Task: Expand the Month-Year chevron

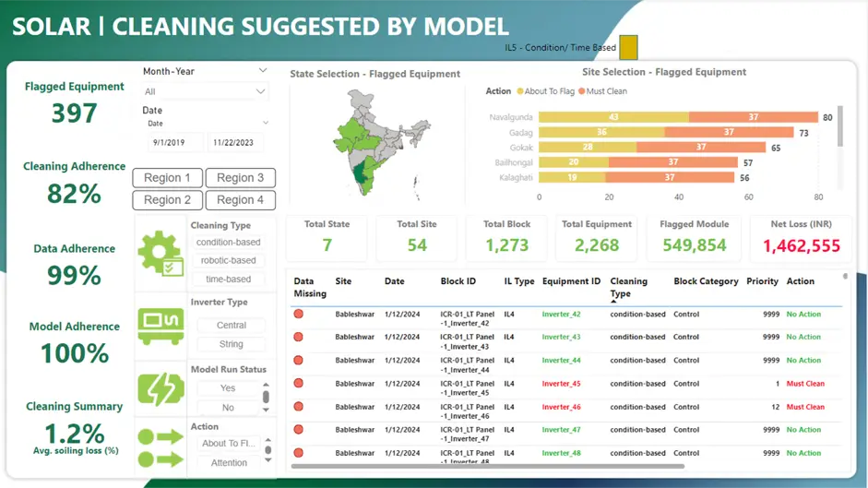Action: [263, 71]
